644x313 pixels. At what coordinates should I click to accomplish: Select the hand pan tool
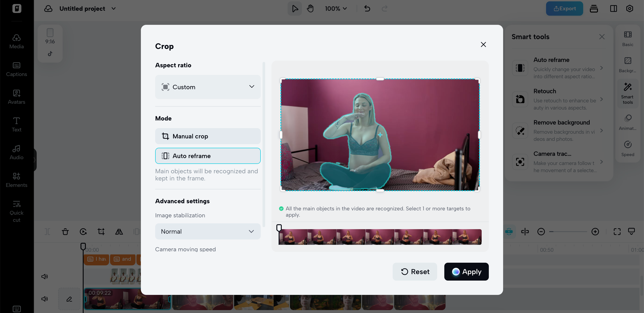tap(310, 8)
